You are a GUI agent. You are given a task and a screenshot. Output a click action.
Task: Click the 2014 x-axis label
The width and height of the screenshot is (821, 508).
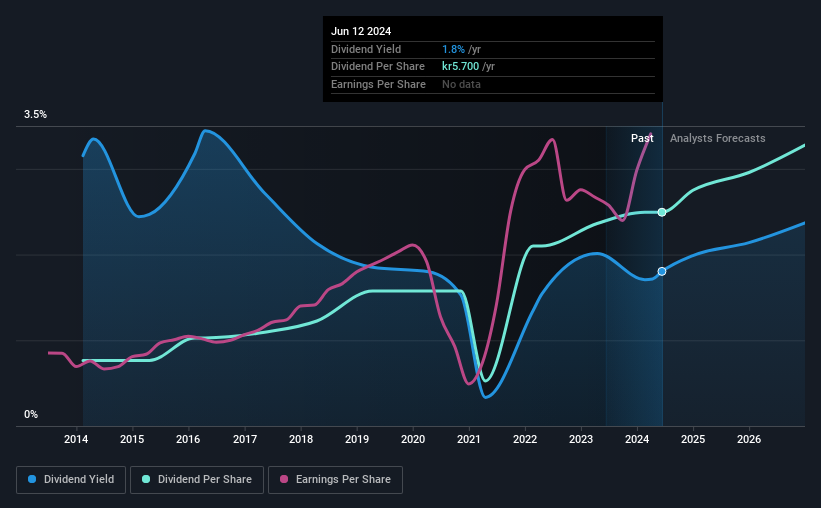[76, 439]
